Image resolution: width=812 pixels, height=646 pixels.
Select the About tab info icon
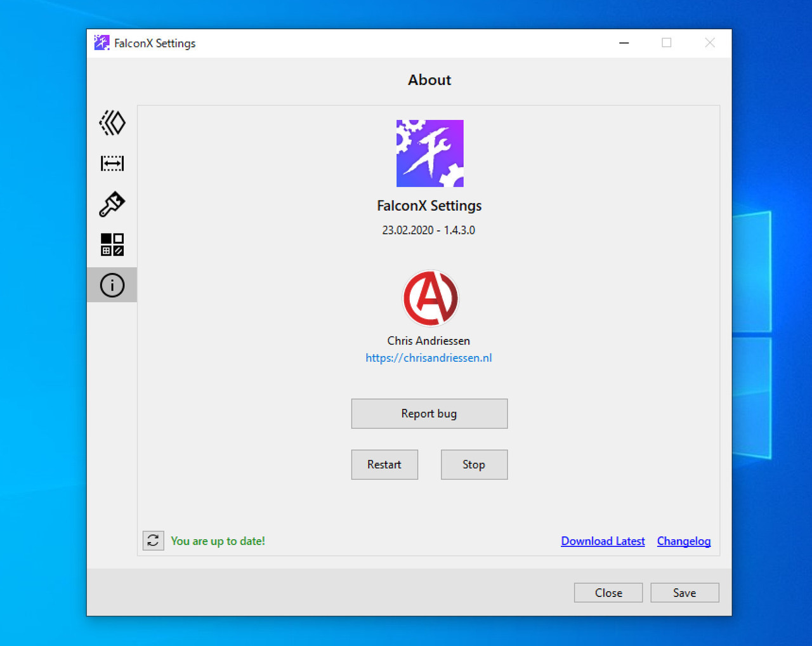point(112,285)
